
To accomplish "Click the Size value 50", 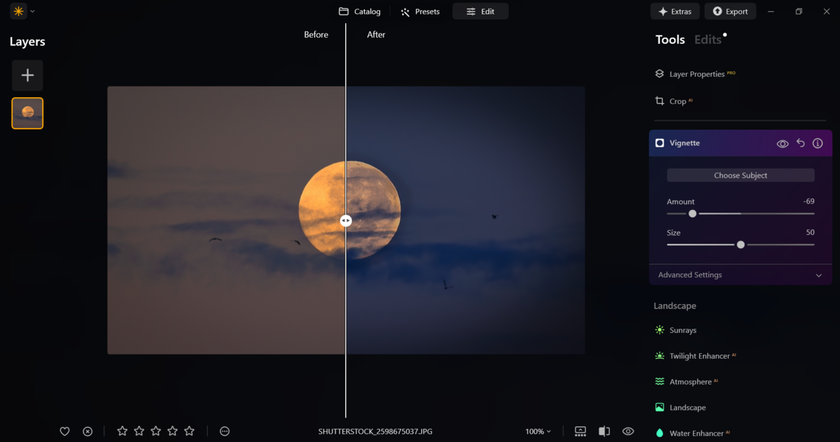I will tap(810, 233).
